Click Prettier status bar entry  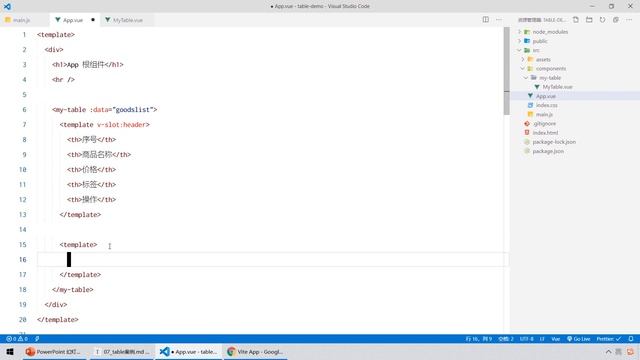pyautogui.click(x=609, y=339)
